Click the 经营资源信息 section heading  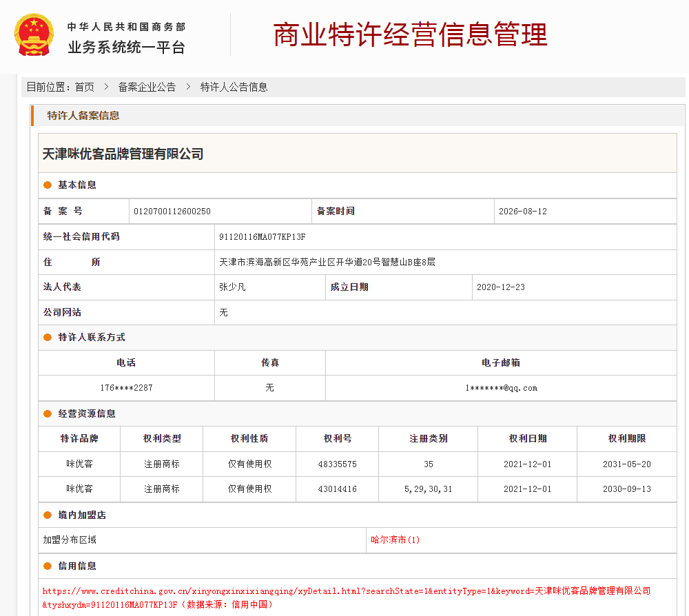tap(87, 413)
